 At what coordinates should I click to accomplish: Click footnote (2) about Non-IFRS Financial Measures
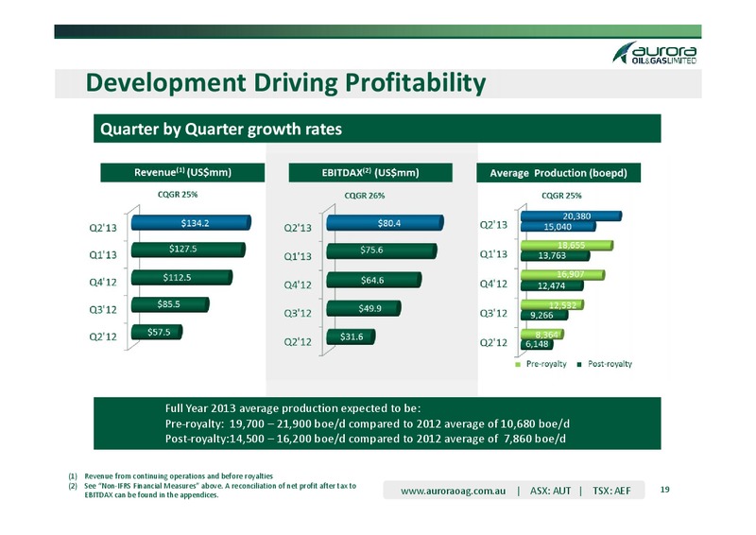pos(212,491)
